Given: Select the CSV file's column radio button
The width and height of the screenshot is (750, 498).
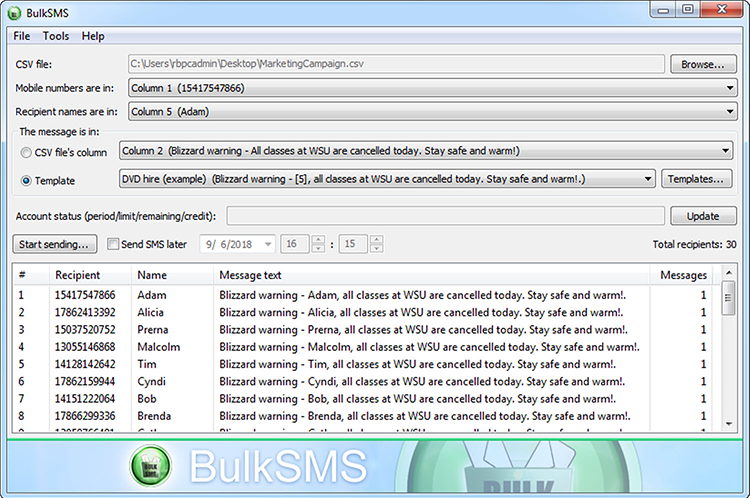Looking at the screenshot, I should (26, 153).
